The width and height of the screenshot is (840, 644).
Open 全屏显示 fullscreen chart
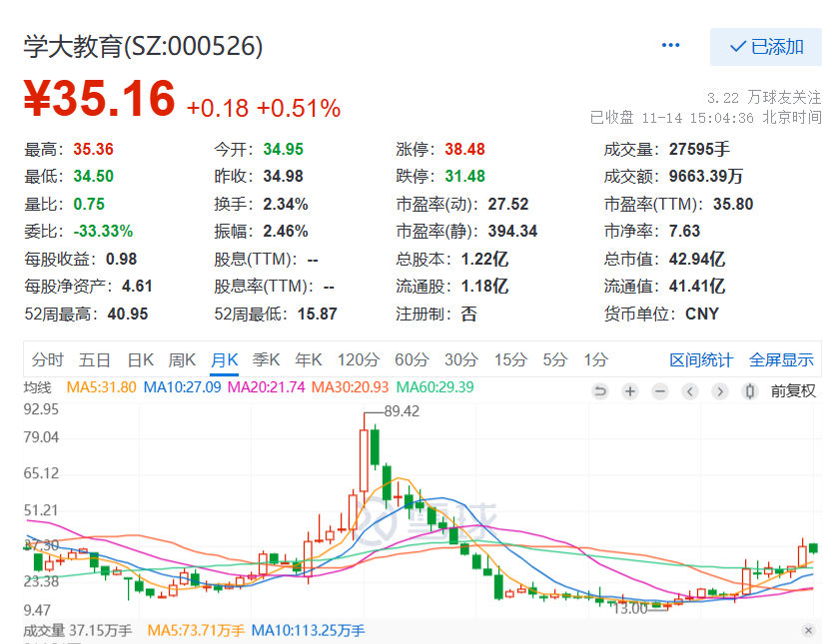[x=781, y=360]
